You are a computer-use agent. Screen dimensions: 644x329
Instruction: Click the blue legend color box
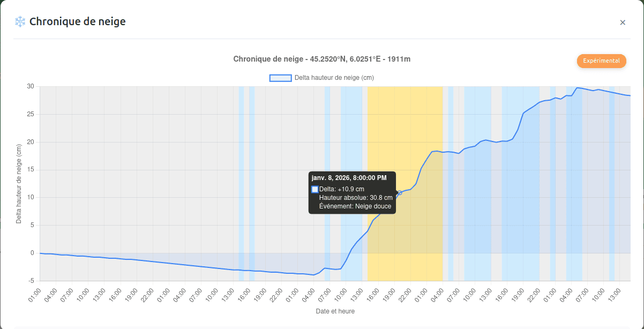(280, 78)
